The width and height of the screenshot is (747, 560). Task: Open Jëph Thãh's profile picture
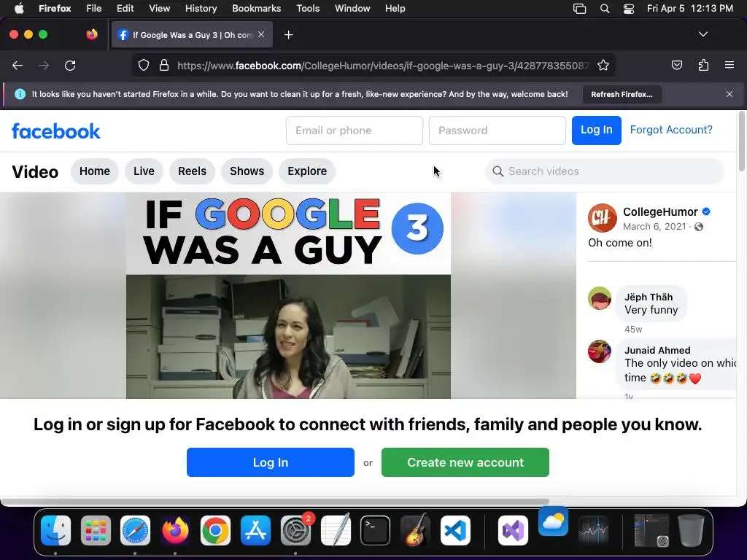[x=600, y=298]
